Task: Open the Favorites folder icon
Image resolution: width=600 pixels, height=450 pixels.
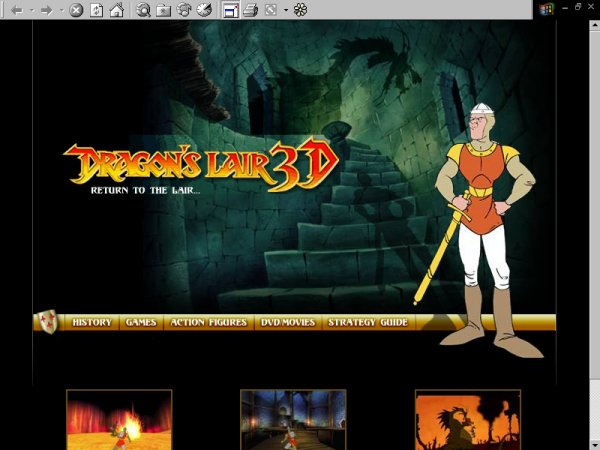Action: [x=163, y=10]
